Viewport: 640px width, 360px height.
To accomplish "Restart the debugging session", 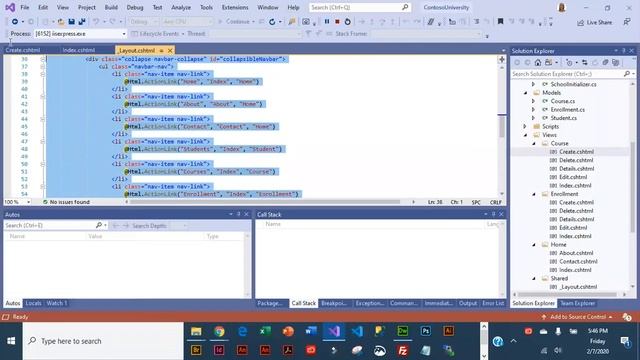I will (347, 22).
